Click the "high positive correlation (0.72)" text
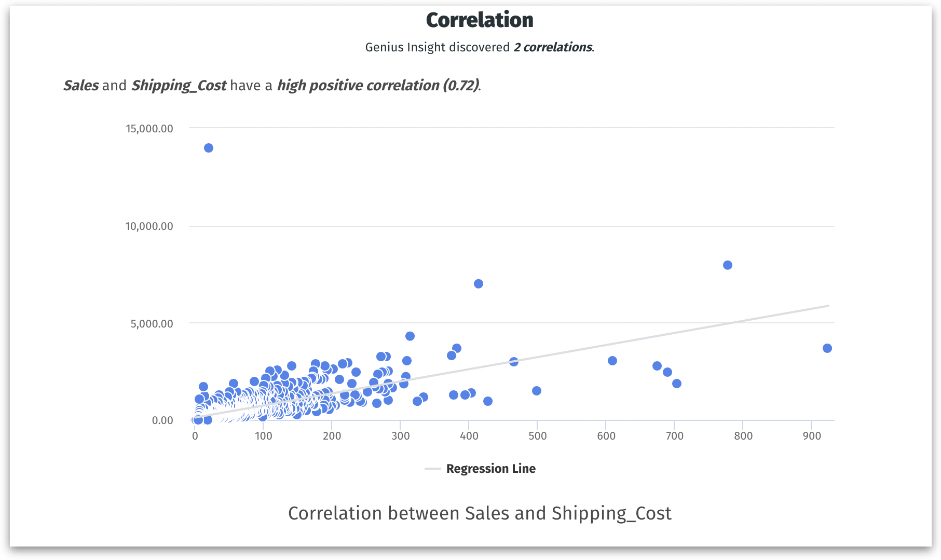Screen dimensions: 941x560 (x=378, y=85)
